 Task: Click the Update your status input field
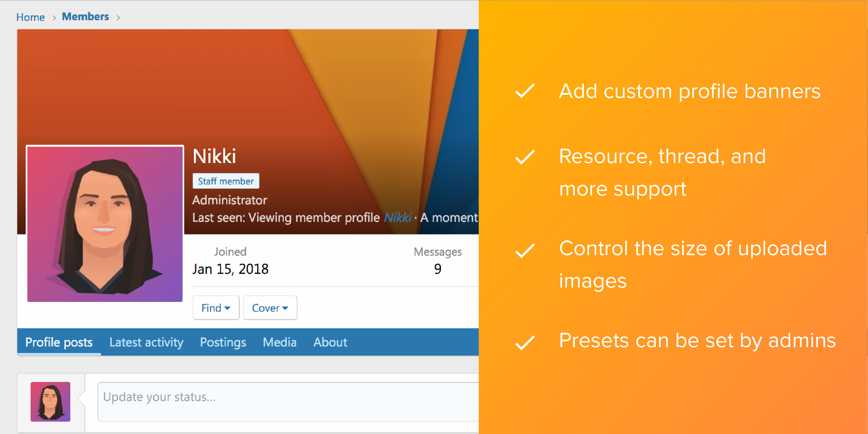tap(288, 401)
